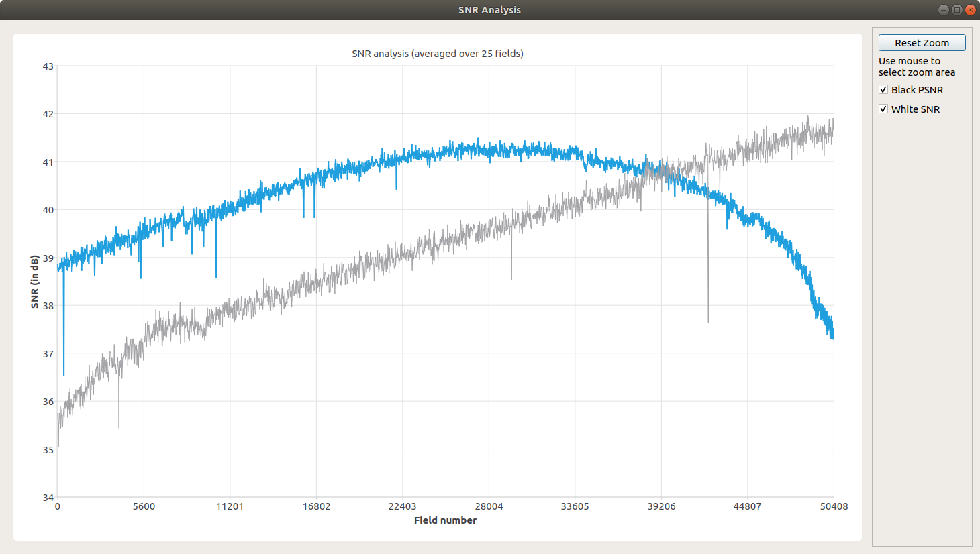Screen dimensions: 980x554
Task: Toggle the White SNR checkbox
Action: point(883,109)
